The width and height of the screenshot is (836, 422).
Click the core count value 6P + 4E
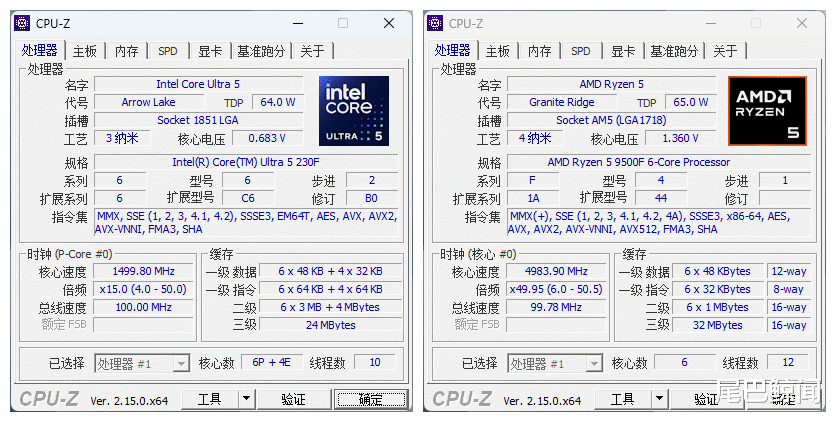pos(272,362)
